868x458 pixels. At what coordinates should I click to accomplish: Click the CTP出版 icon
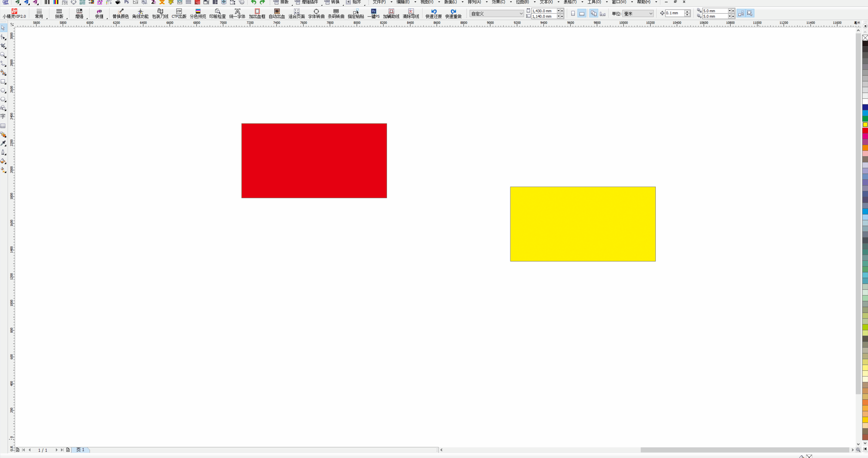point(179,13)
